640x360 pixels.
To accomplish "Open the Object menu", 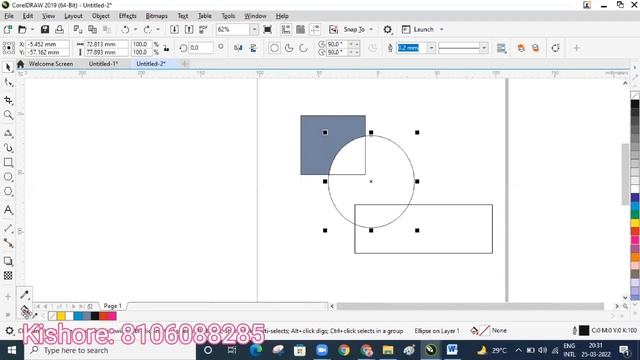I will pyautogui.click(x=100, y=16).
